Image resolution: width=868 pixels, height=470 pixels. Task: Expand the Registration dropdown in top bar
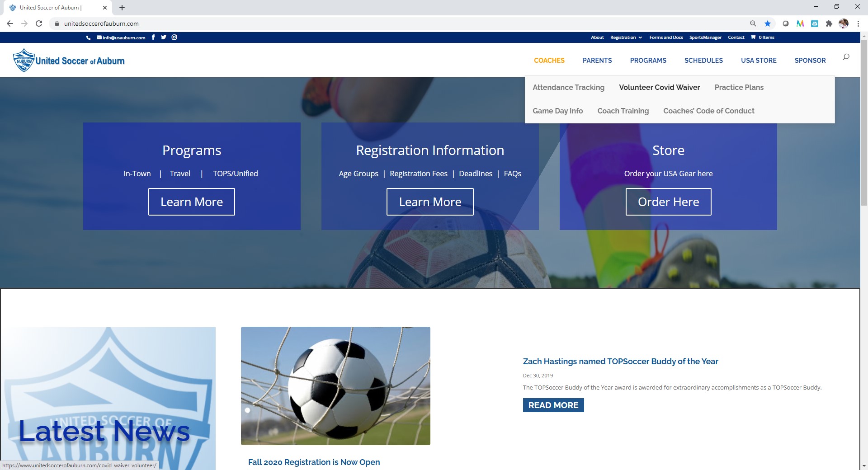pos(626,37)
